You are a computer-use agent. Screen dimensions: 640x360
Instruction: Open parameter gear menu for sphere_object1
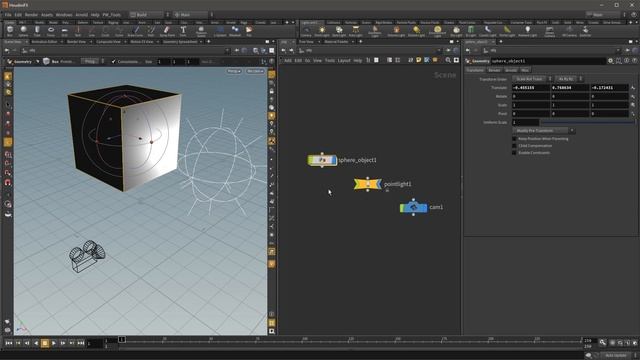(610, 61)
